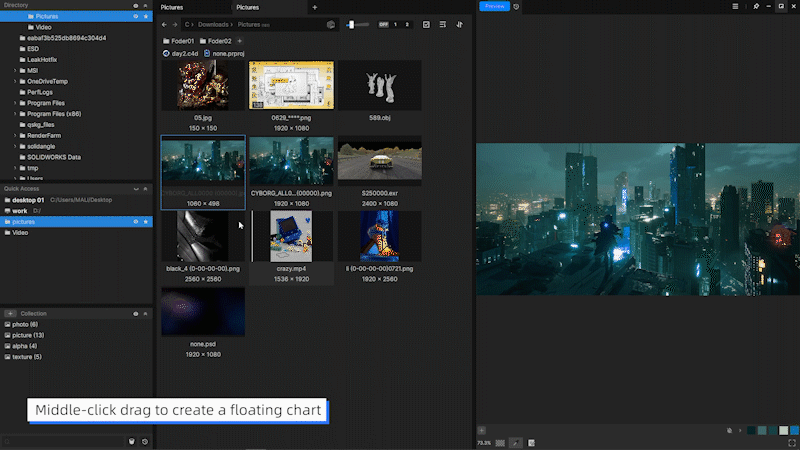800x450 pixels.
Task: Open the history icon beside the Preview button
Action: tap(516, 7)
